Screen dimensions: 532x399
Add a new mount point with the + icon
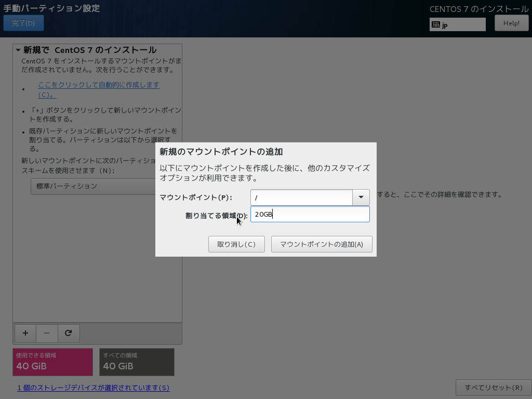[x=25, y=333]
